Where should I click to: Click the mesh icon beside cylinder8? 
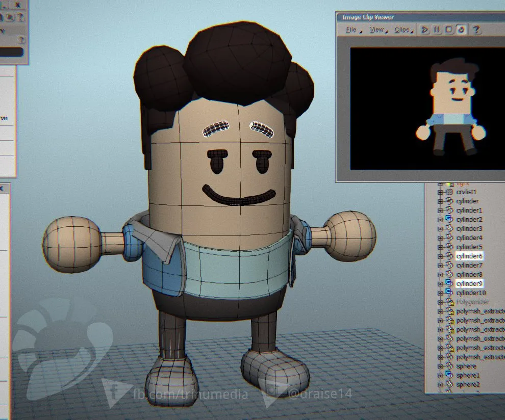449,274
